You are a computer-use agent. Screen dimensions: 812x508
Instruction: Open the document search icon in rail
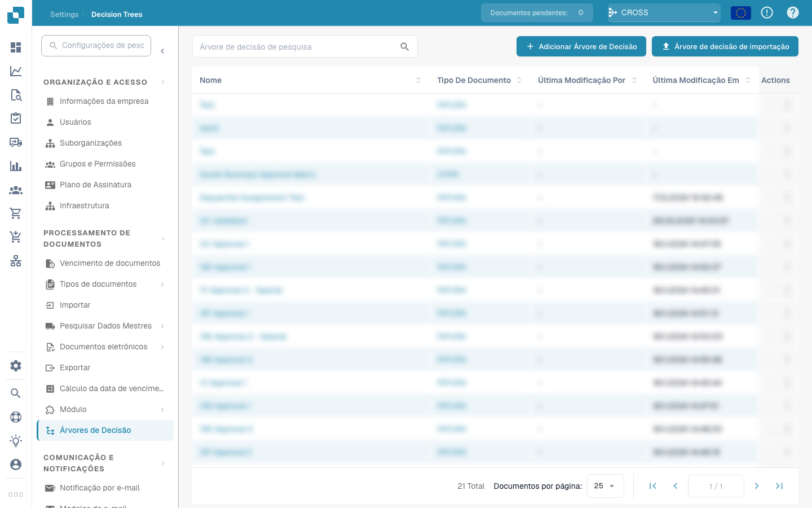point(16,95)
